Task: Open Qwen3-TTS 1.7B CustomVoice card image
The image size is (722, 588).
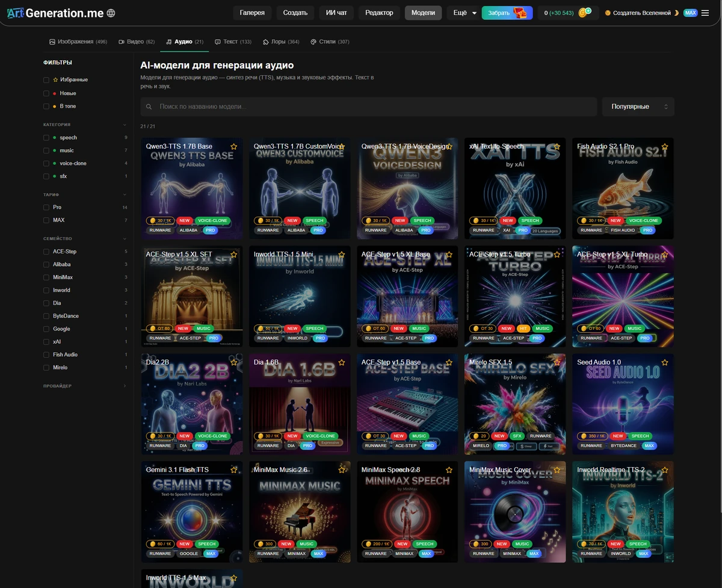Action: 300,188
